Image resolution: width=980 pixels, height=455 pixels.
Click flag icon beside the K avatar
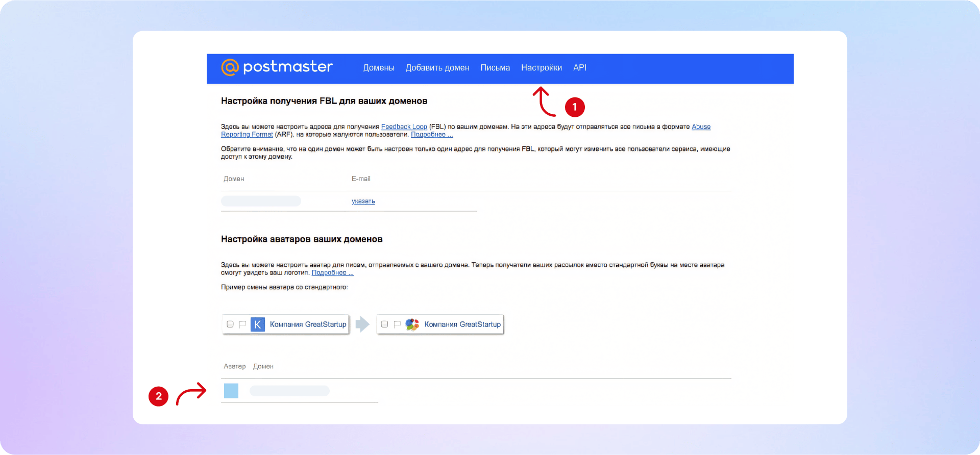click(243, 324)
